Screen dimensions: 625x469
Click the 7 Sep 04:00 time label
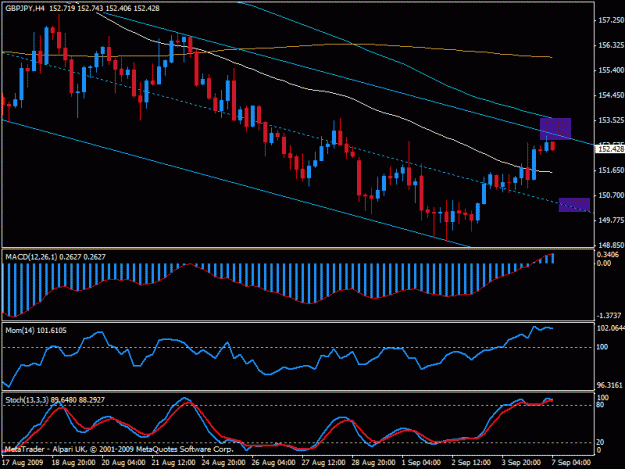click(571, 463)
